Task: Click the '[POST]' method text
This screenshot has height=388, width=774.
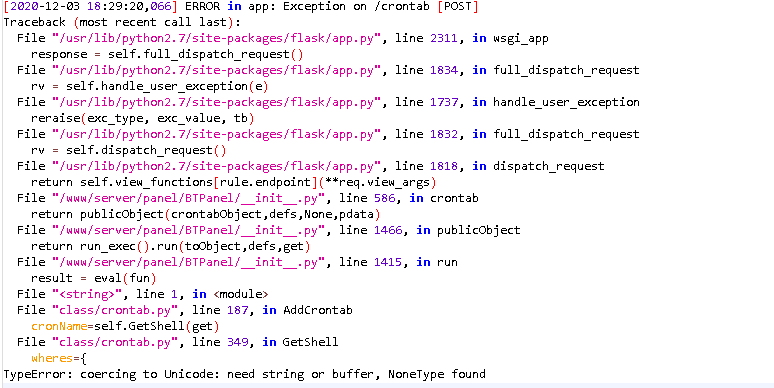Action: pyautogui.click(x=458, y=6)
